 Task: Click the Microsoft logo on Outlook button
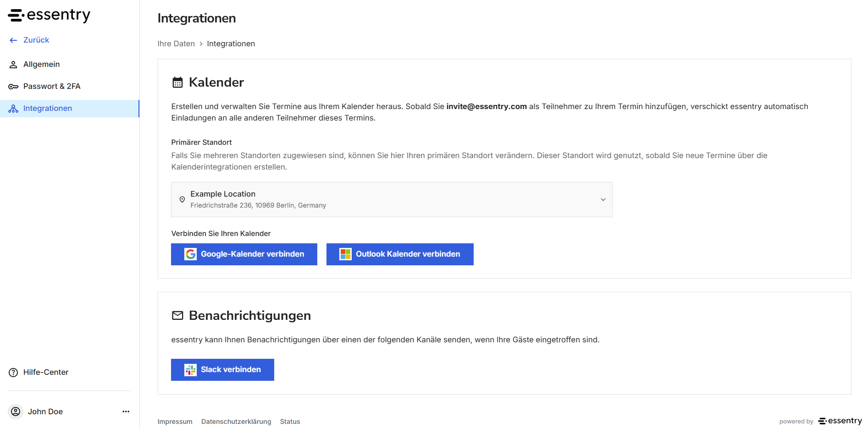point(345,254)
